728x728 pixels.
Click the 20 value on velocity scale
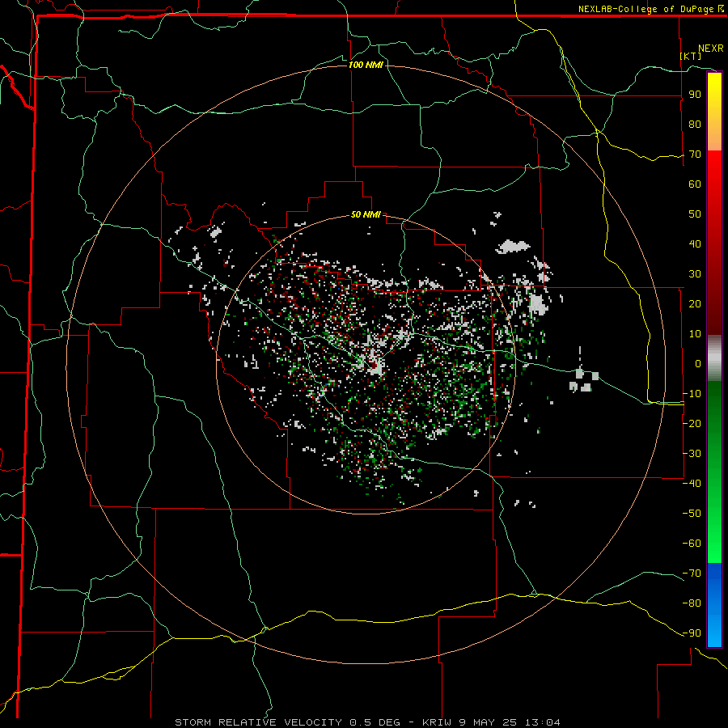[695, 304]
